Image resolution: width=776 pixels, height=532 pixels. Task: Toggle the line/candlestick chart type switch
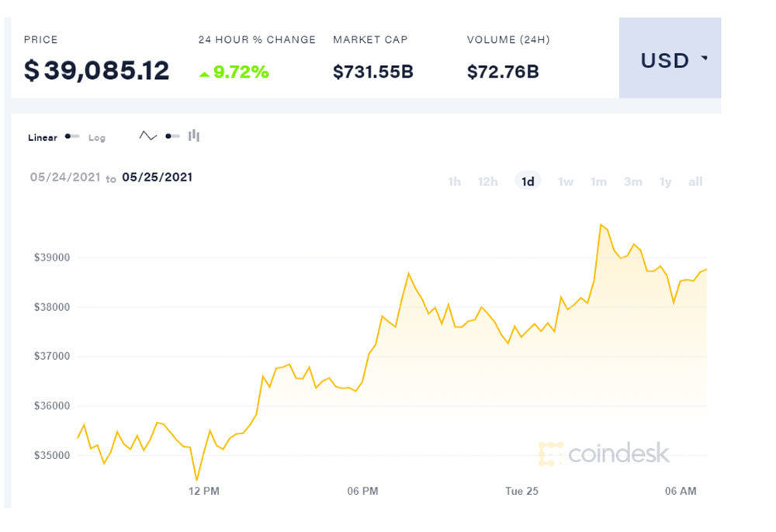pyautogui.click(x=171, y=136)
